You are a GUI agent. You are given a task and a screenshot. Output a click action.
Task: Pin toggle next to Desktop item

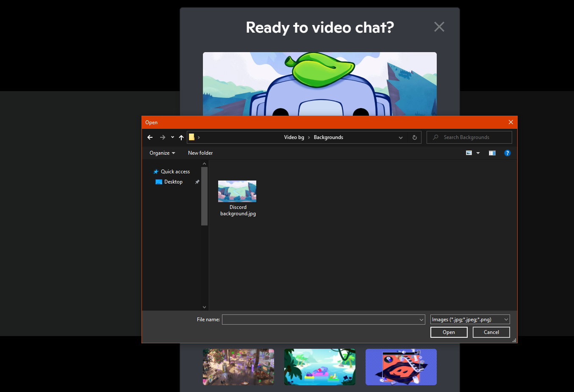197,181
